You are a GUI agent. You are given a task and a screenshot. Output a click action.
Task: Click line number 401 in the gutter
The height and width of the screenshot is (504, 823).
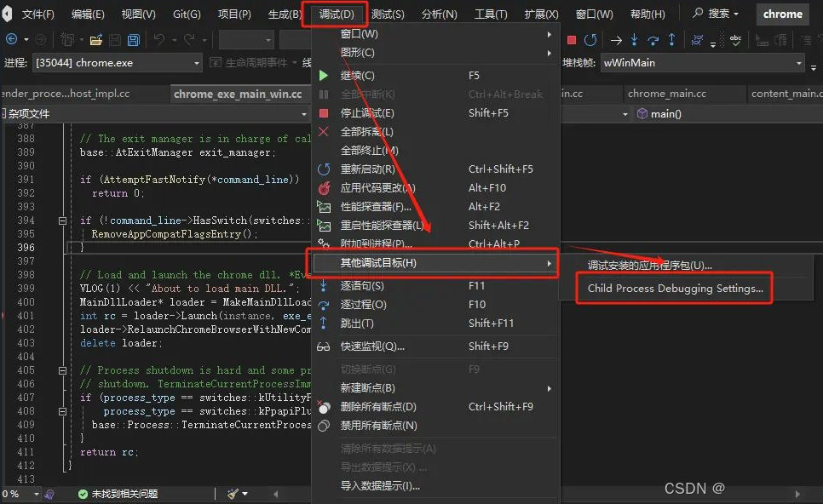pos(26,316)
